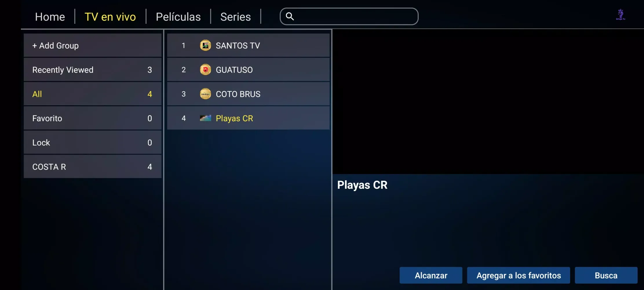
Task: Select the COSTA R group
Action: 93,166
